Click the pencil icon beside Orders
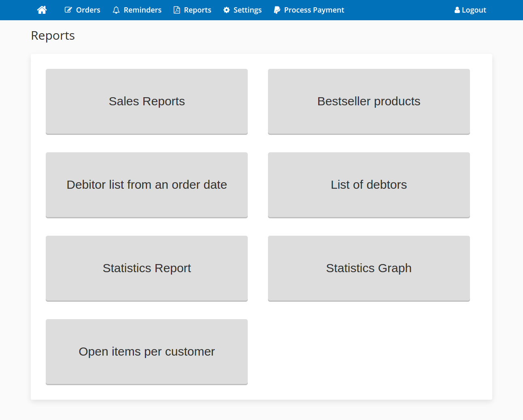This screenshot has width=523, height=420. point(68,10)
